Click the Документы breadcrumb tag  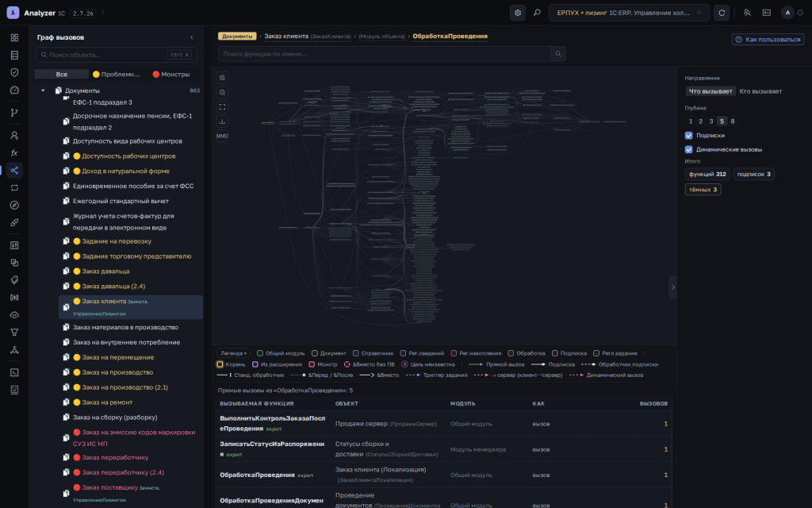tap(237, 37)
